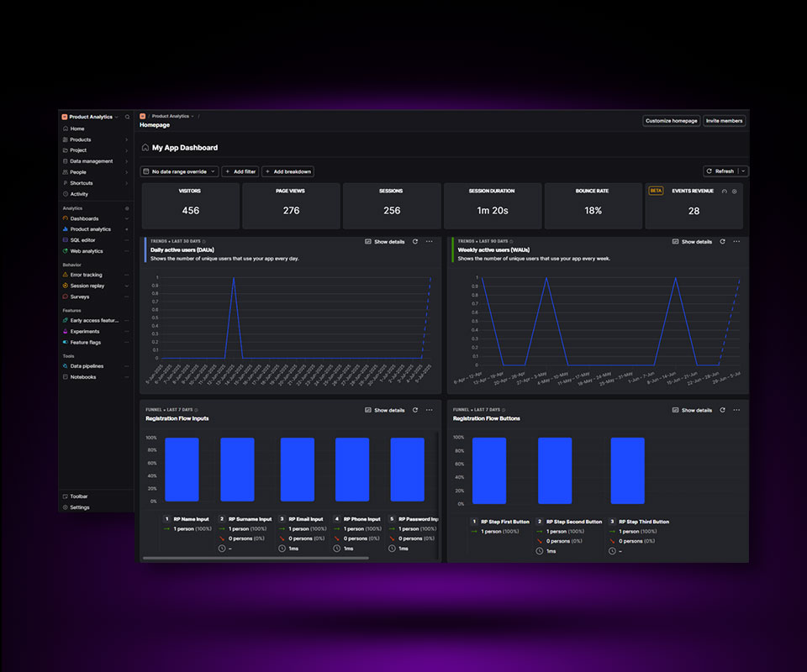This screenshot has height=672, width=807.
Task: Click the Customize homepage button
Action: pos(671,121)
